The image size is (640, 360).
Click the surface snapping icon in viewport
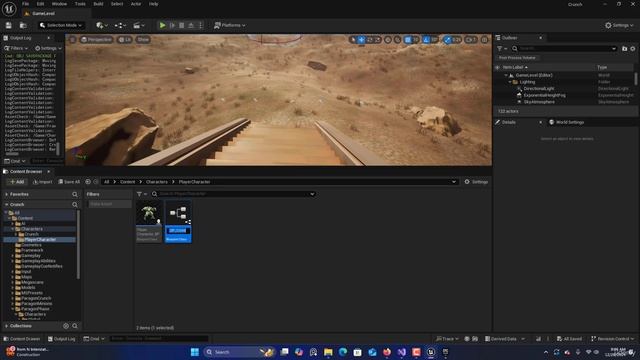pyautogui.click(x=397, y=40)
